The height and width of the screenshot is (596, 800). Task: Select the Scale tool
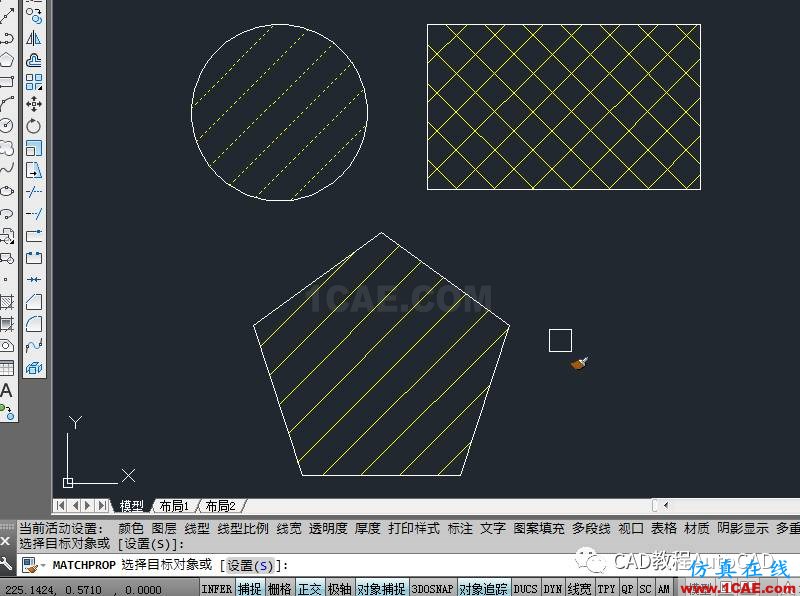click(34, 148)
